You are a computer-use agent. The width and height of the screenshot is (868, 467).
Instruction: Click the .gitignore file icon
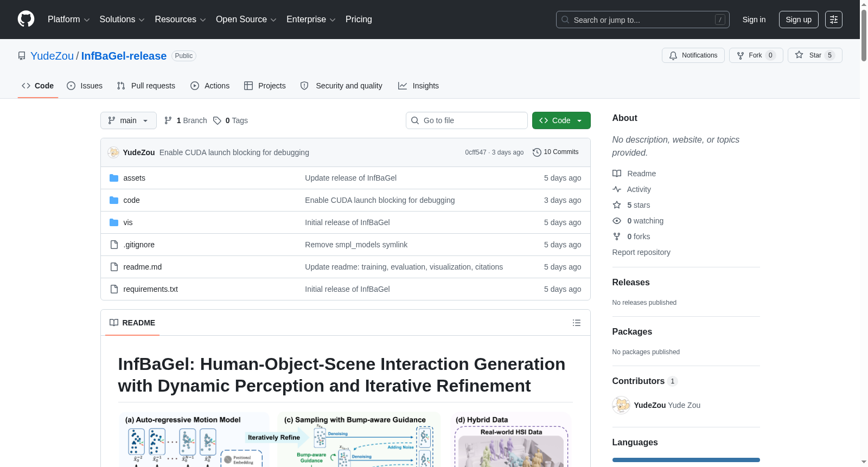[x=114, y=245]
